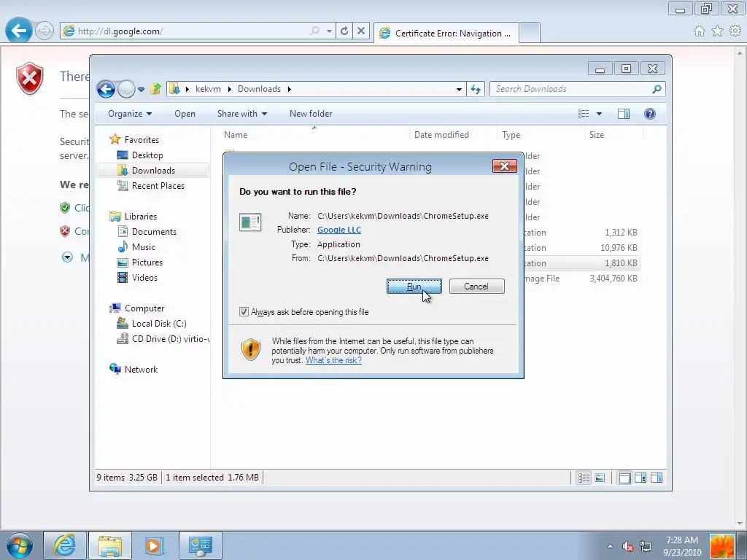Open the What's the risk? link
The image size is (747, 560).
click(333, 360)
